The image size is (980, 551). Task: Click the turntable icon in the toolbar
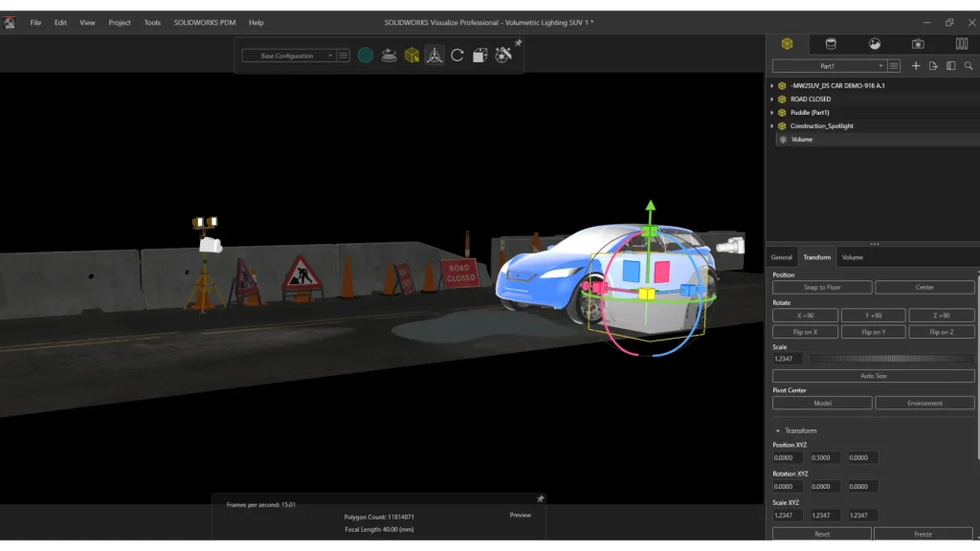point(389,55)
